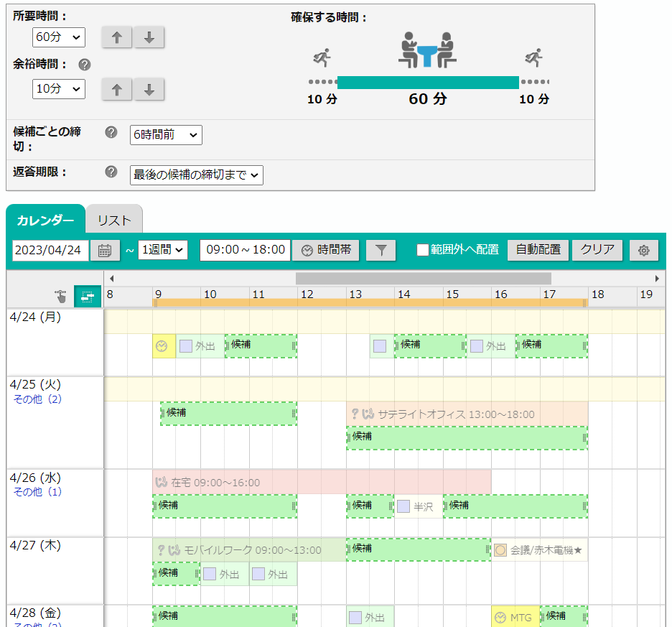Open the 所要時間 60分 dropdown
The width and height of the screenshot is (672, 627).
[59, 37]
